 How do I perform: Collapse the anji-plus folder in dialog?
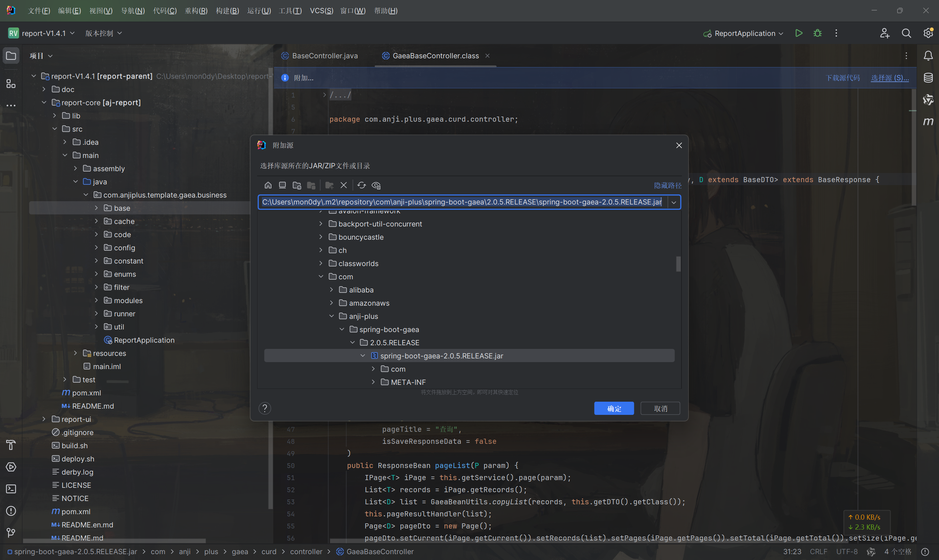pos(331,316)
